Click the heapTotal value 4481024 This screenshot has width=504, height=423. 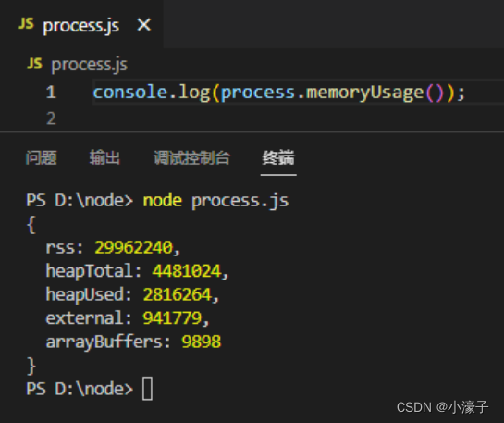coord(187,271)
